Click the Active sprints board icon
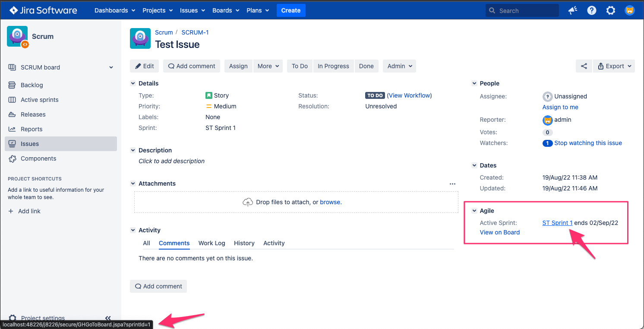The width and height of the screenshot is (644, 329). 12,100
